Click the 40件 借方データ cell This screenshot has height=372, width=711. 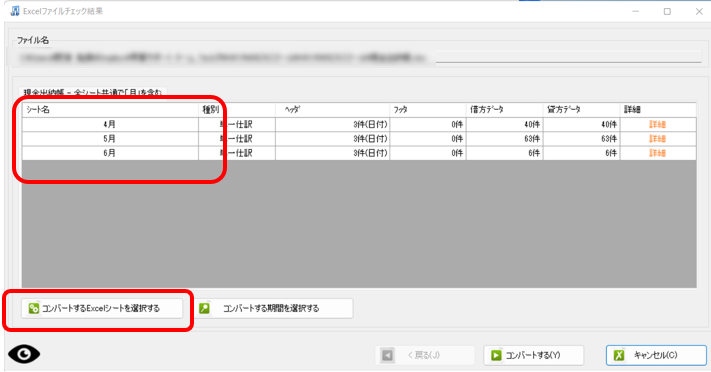click(505, 124)
